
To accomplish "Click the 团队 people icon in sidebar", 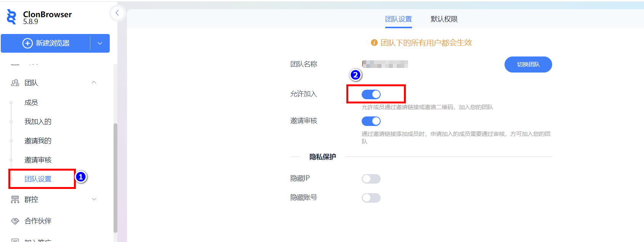I will [15, 83].
